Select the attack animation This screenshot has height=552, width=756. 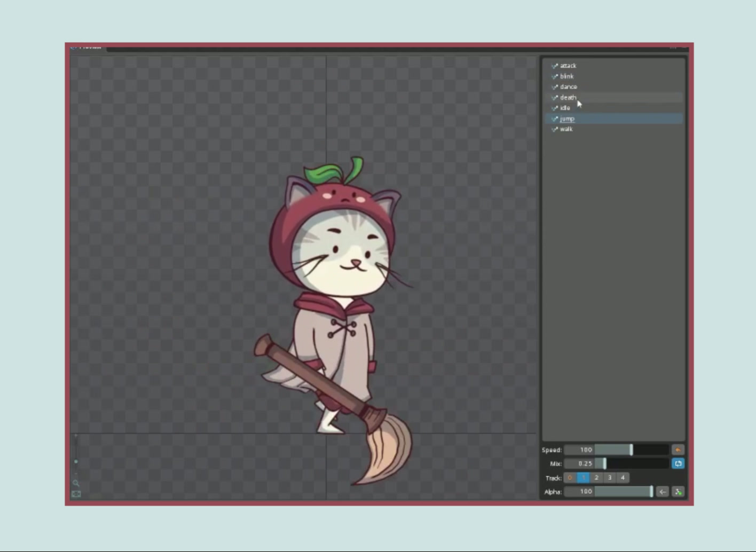pos(614,66)
